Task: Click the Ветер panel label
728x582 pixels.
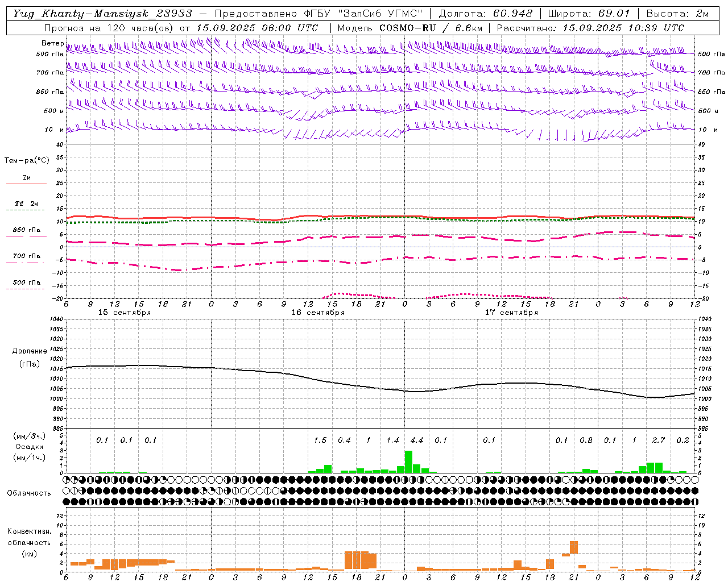Action: [x=52, y=43]
